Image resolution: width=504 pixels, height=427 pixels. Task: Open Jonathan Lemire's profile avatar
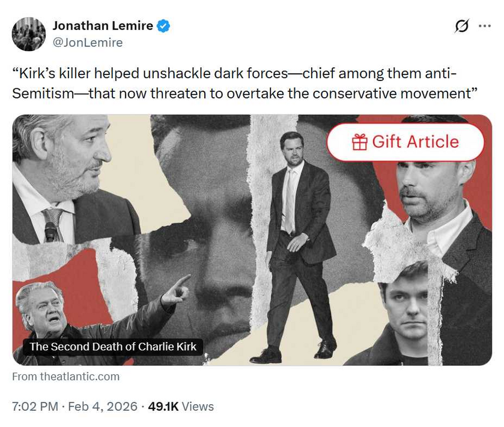[x=29, y=34]
